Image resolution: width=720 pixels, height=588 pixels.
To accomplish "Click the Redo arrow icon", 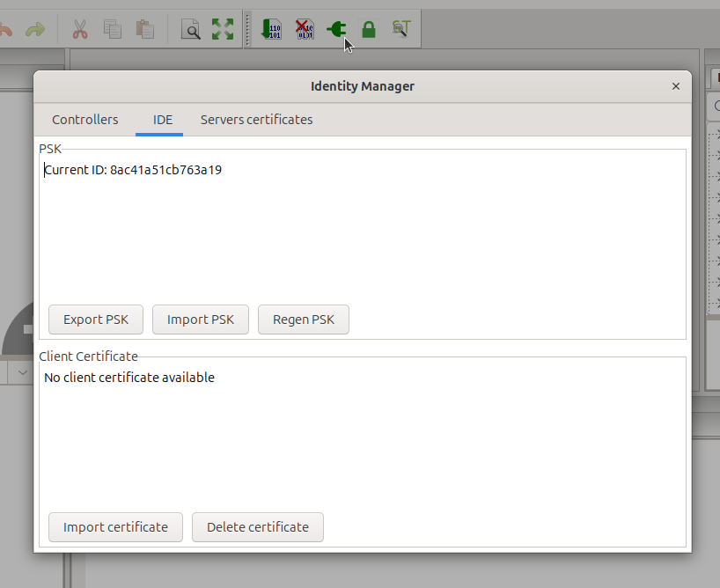I will (x=35, y=29).
